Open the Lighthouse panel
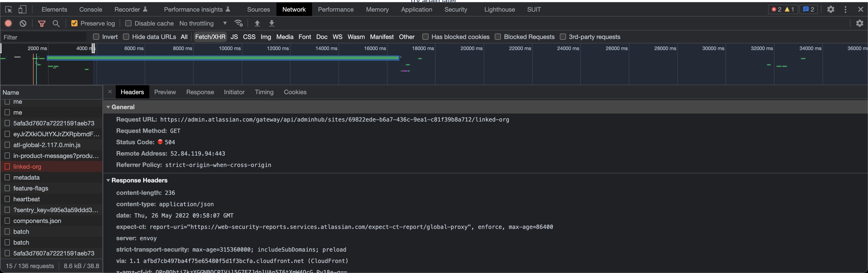The height and width of the screenshot is (273, 868). 499,10
